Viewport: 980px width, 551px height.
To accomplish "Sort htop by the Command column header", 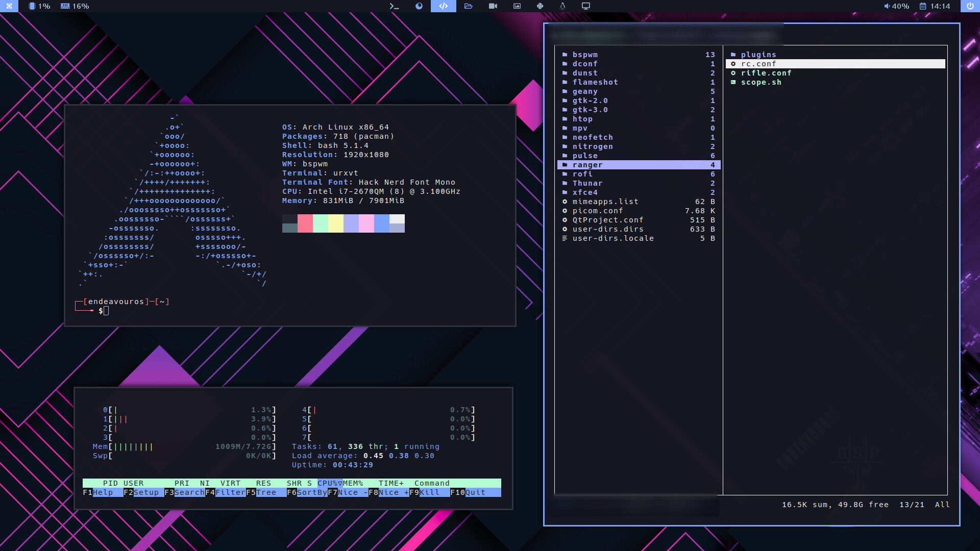I will click(x=432, y=483).
